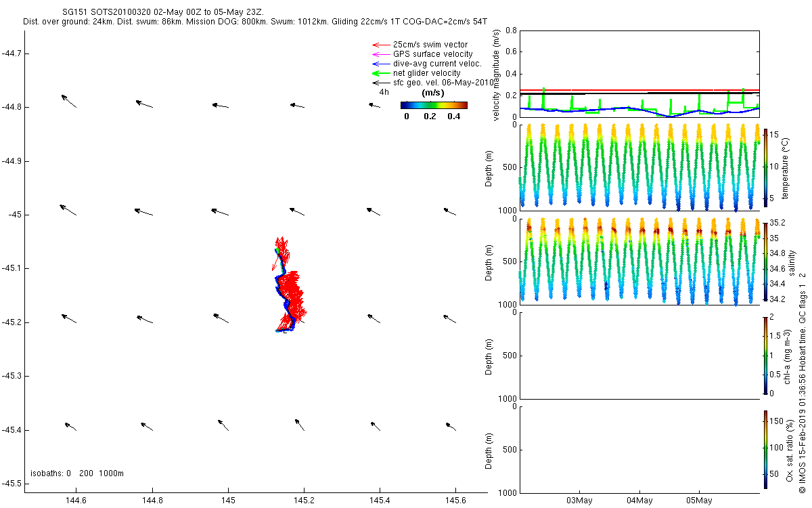812x508 pixels.
Task: Click the '-44.9' latitude tick label
Action: point(12,161)
